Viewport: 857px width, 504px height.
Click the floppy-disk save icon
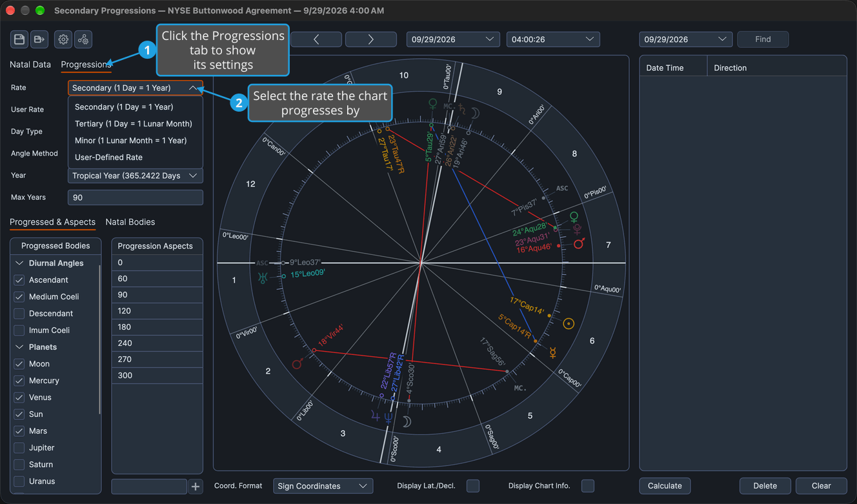point(19,39)
